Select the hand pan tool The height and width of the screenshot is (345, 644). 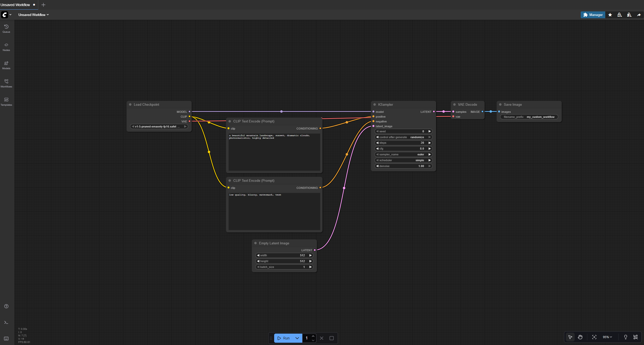pos(580,337)
